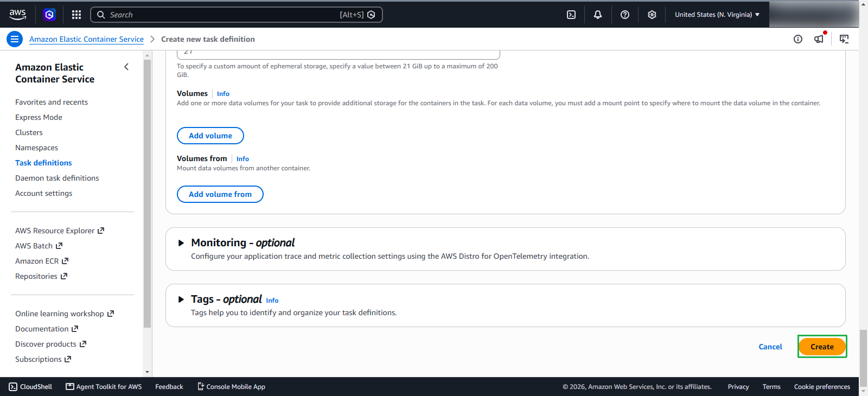The image size is (868, 396).
Task: Launch CloudShell from the top bar icon
Action: pos(571,15)
